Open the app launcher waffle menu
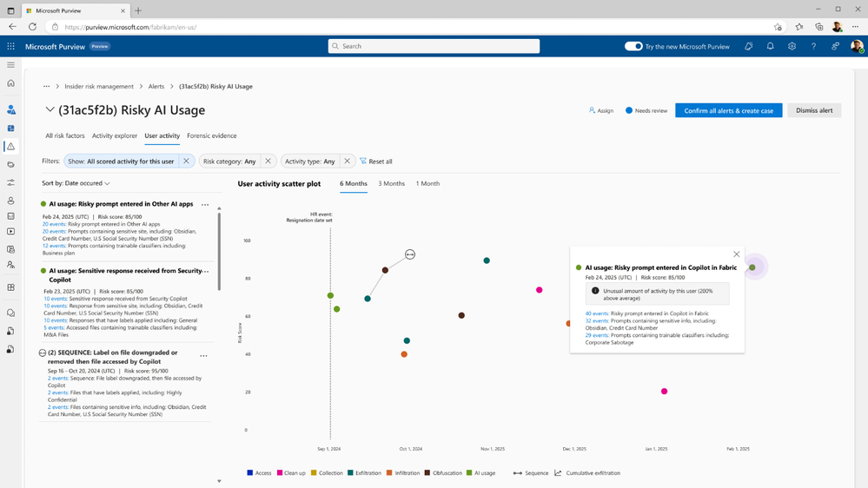This screenshot has width=868, height=488. [10, 47]
